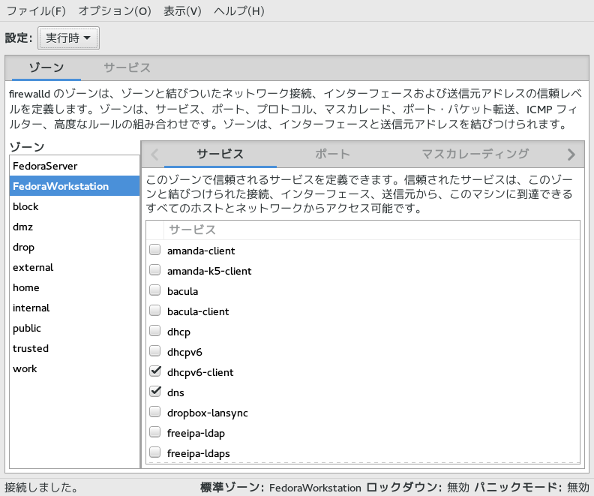
Task: Enable the bacula service checkbox
Action: 155,290
